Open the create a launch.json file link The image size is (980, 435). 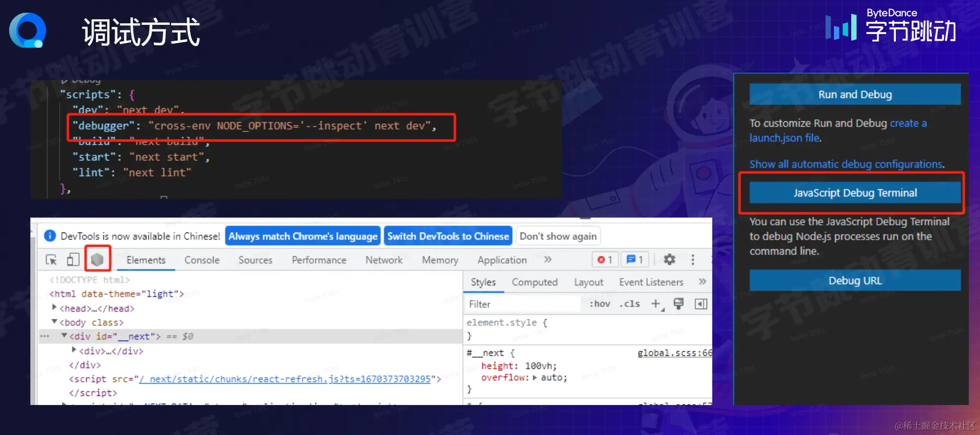click(x=838, y=130)
